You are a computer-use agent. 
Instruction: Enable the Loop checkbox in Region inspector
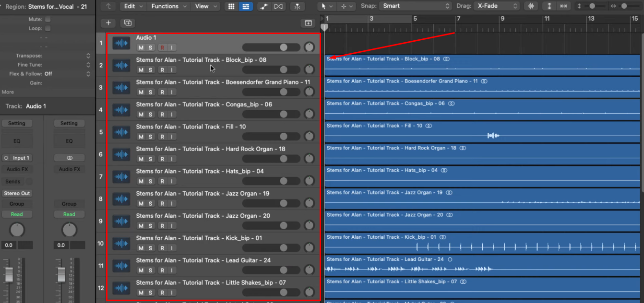tap(48, 28)
